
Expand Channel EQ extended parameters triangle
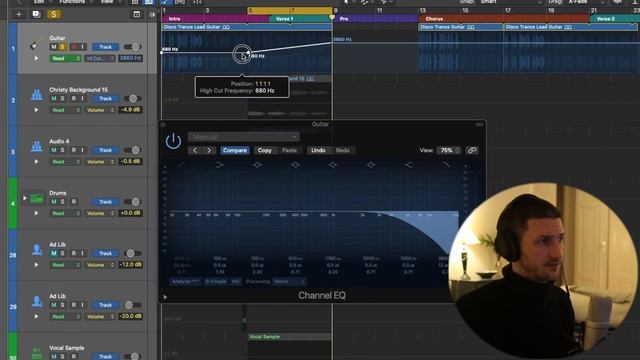165,297
